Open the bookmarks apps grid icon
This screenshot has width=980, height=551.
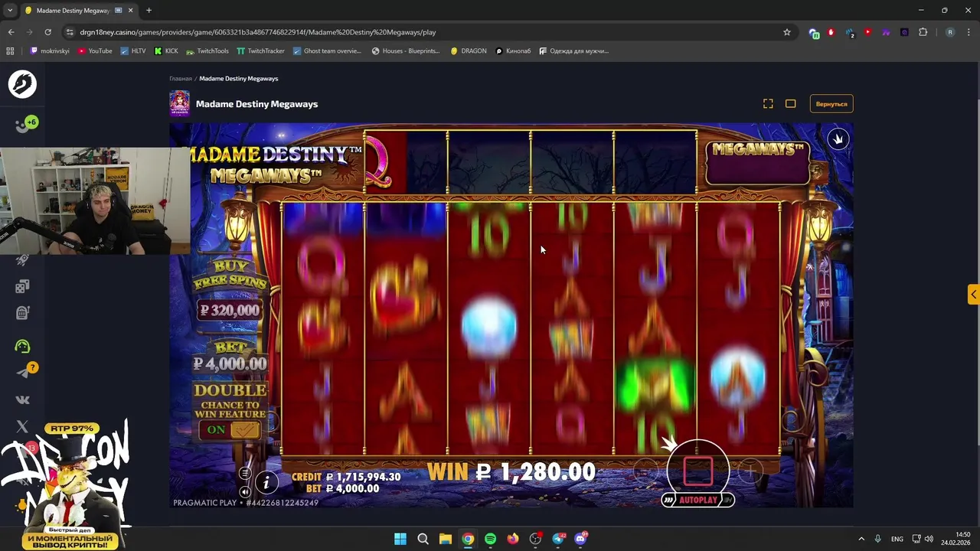[x=10, y=51]
